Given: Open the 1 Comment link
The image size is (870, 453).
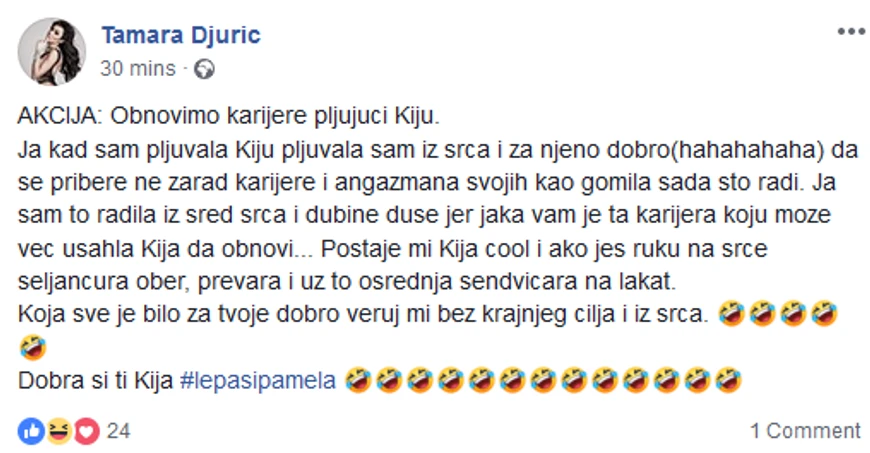Looking at the screenshot, I should tap(806, 431).
